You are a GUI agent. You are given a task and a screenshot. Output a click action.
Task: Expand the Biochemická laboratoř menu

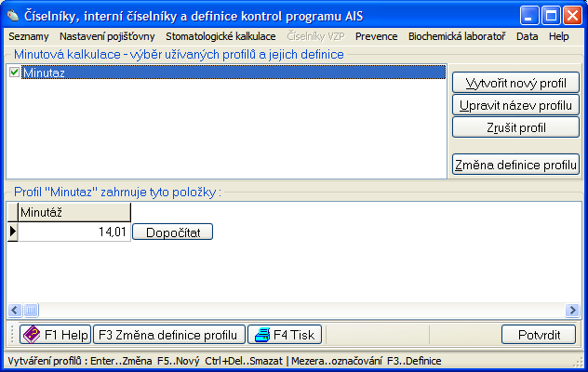coord(457,36)
